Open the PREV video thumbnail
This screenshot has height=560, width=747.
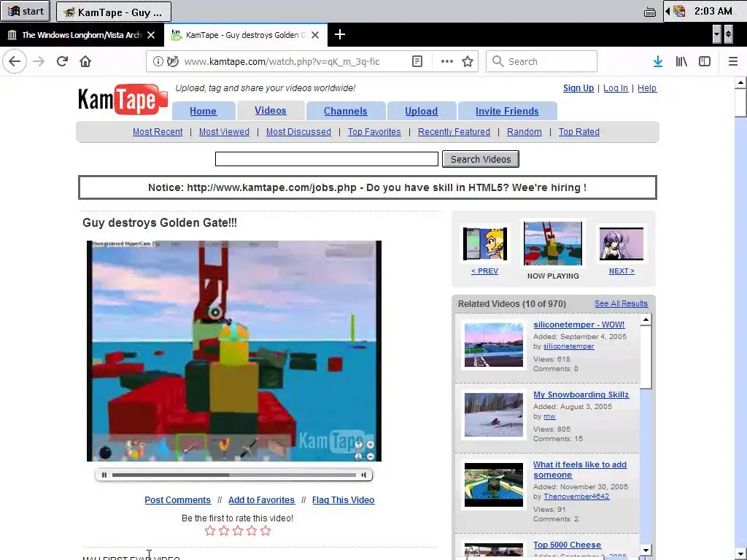click(x=485, y=244)
